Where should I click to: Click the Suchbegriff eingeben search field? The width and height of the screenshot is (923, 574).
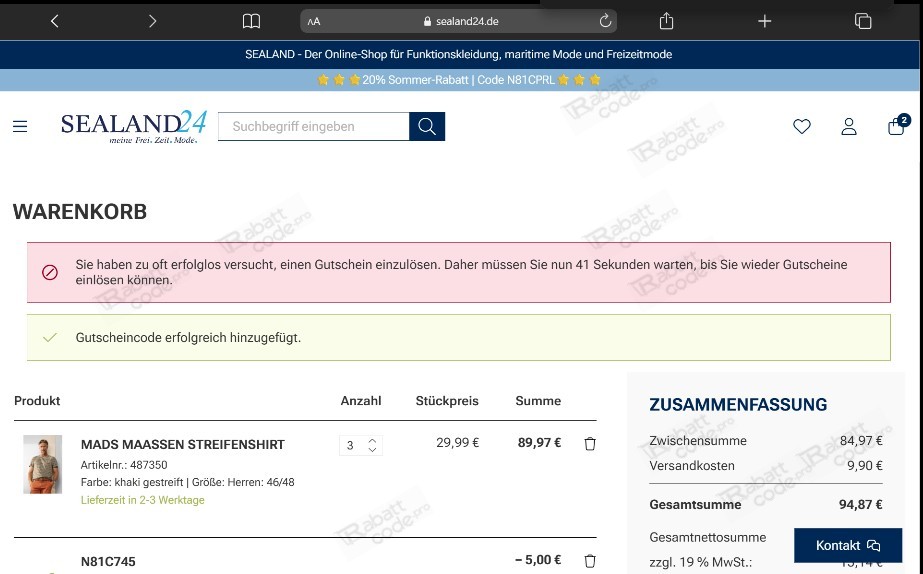(313, 126)
